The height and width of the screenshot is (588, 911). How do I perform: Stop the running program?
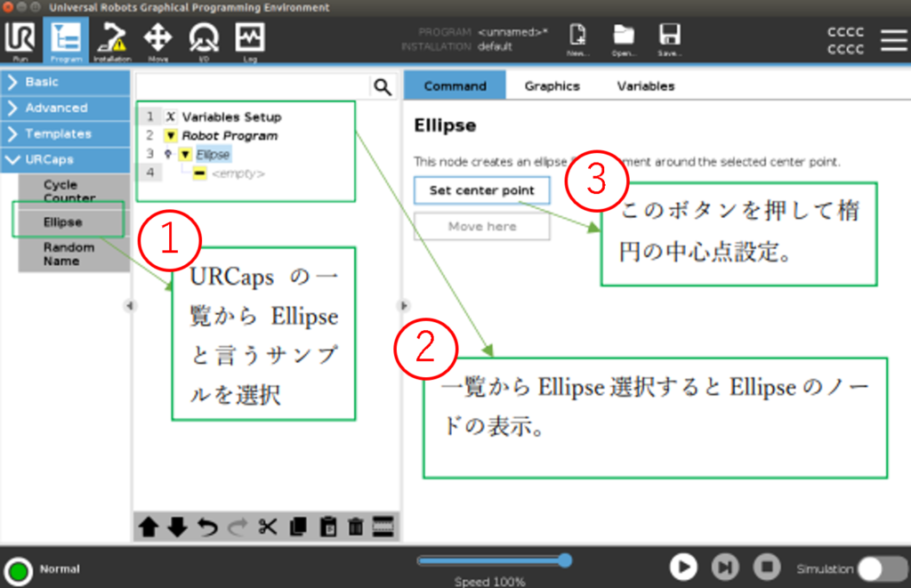(767, 567)
